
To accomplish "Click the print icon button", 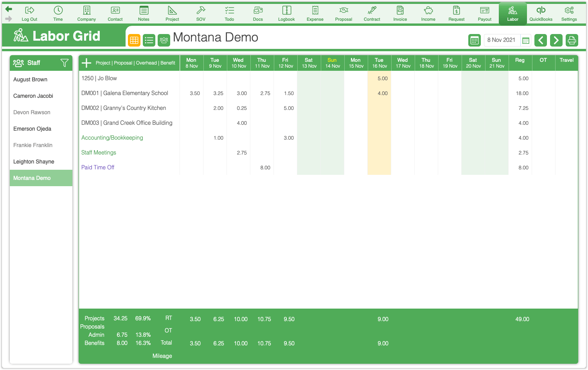I will 572,40.
